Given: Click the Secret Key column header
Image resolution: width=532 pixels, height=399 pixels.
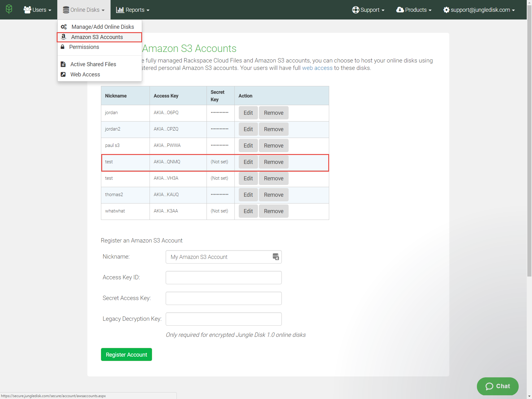Looking at the screenshot, I should [x=221, y=96].
